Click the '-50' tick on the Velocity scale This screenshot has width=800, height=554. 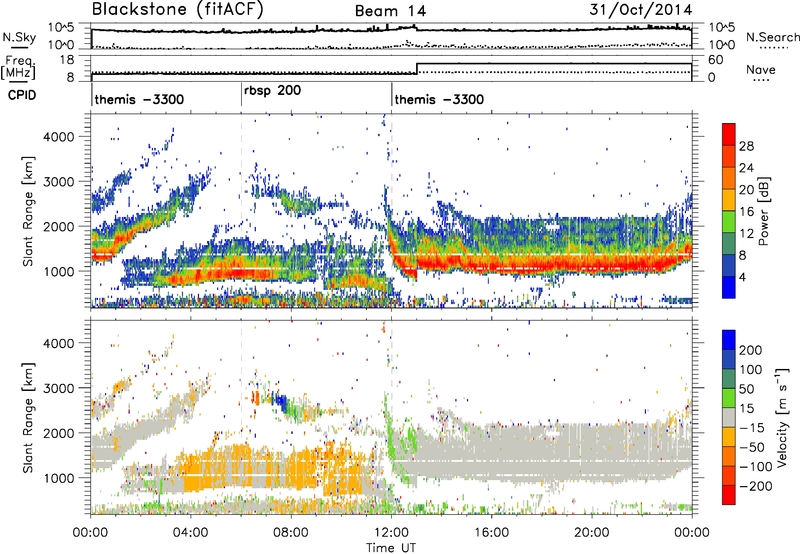pyautogui.click(x=752, y=447)
